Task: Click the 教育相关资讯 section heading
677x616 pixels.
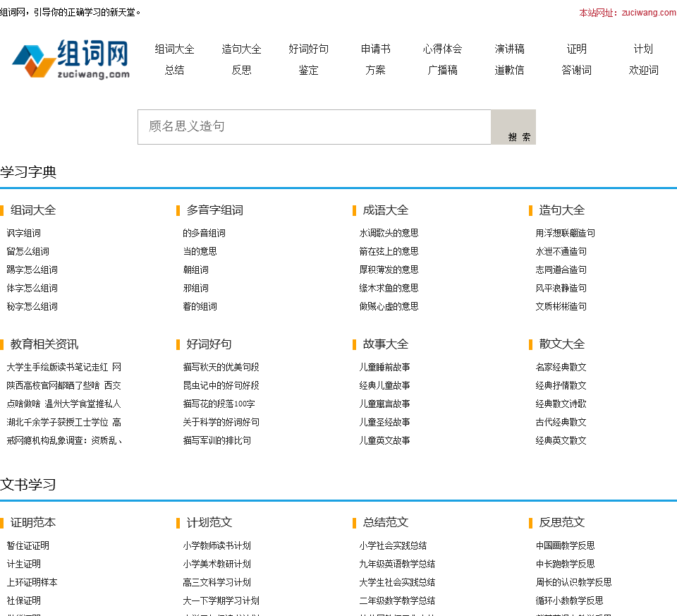Action: 44,344
